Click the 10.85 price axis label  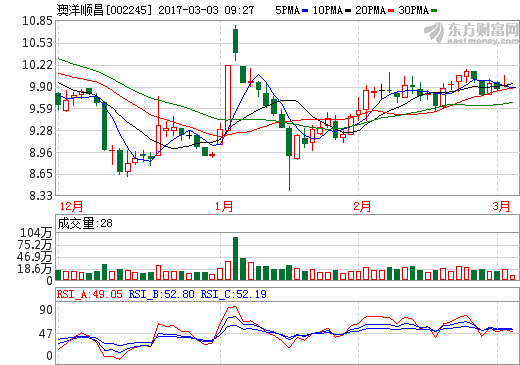37,21
